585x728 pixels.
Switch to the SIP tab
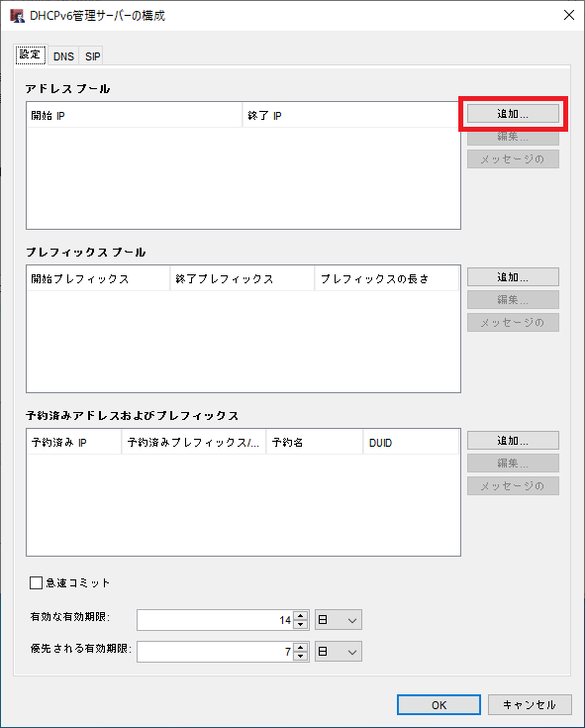click(x=92, y=56)
